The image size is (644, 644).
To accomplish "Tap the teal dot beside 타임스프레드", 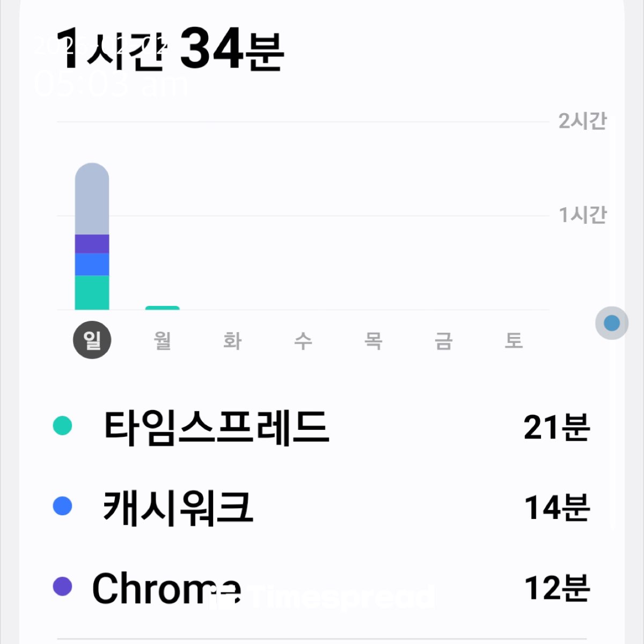I will click(x=63, y=426).
